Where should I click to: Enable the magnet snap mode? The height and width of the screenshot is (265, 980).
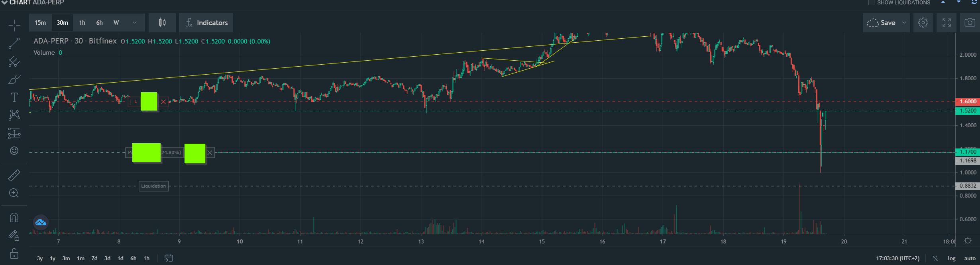click(14, 218)
